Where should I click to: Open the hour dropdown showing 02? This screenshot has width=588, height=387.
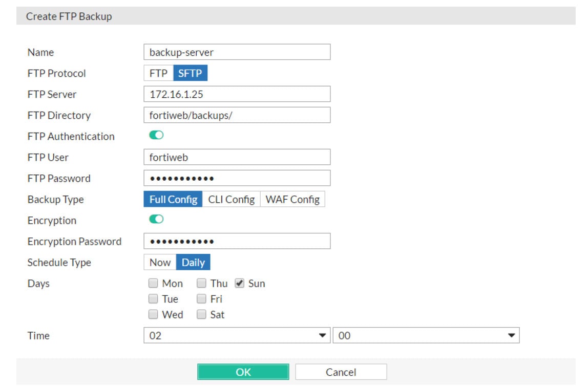(237, 335)
